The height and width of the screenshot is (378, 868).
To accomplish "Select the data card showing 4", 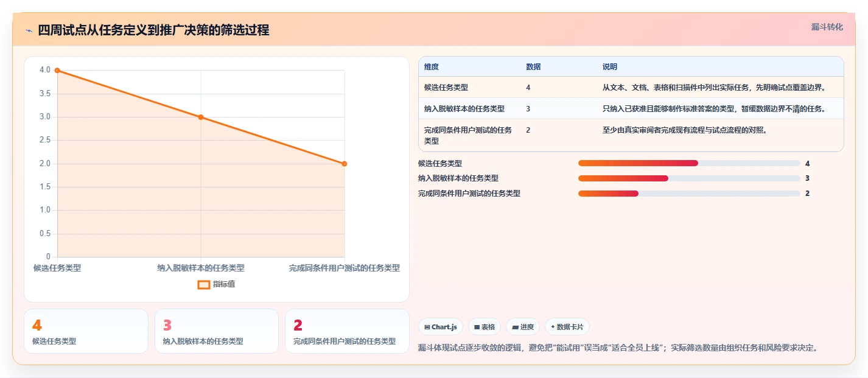I will point(86,331).
